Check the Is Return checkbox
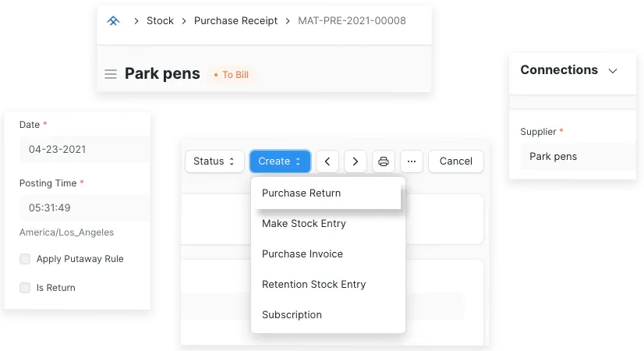Viewport: 644px width, 351px height. coord(26,288)
